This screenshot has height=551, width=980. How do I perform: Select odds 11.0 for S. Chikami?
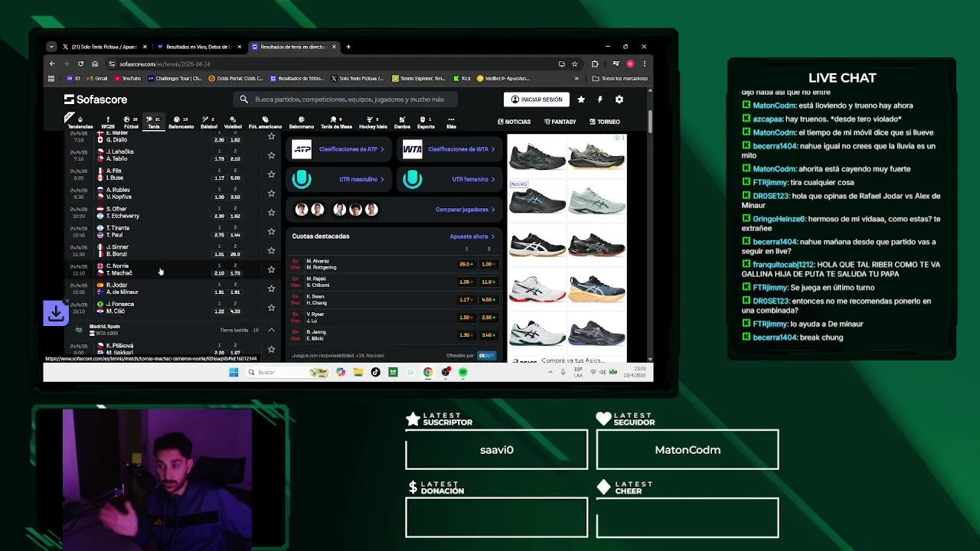point(487,282)
